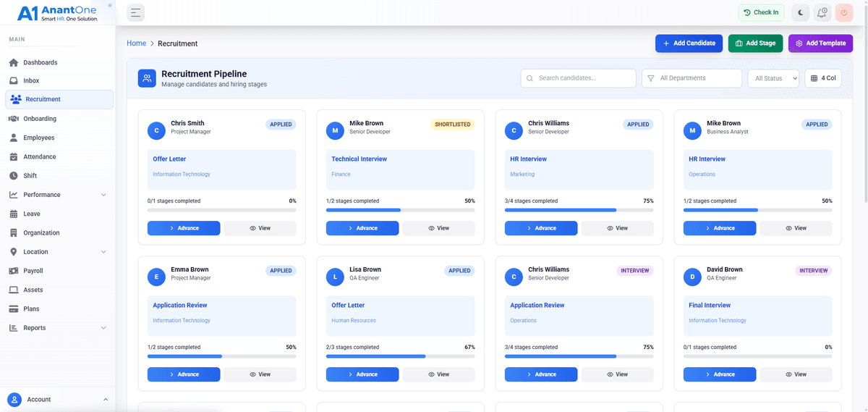
Task: Click the Reports icon in sidebar
Action: tap(14, 328)
